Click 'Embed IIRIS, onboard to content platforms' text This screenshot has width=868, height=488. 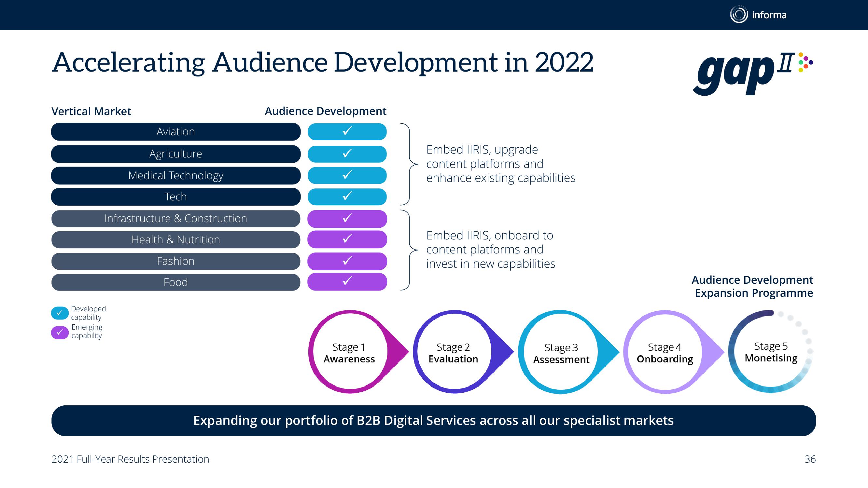491,250
